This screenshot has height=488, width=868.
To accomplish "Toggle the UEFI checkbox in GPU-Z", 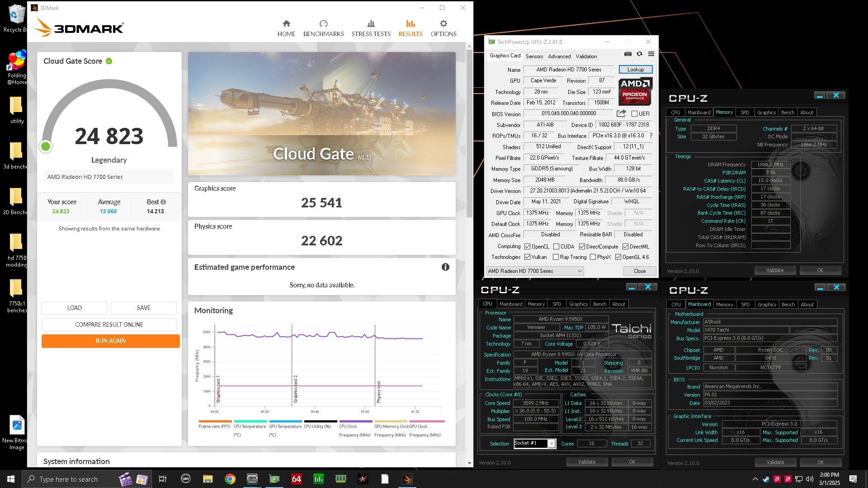I will (634, 114).
